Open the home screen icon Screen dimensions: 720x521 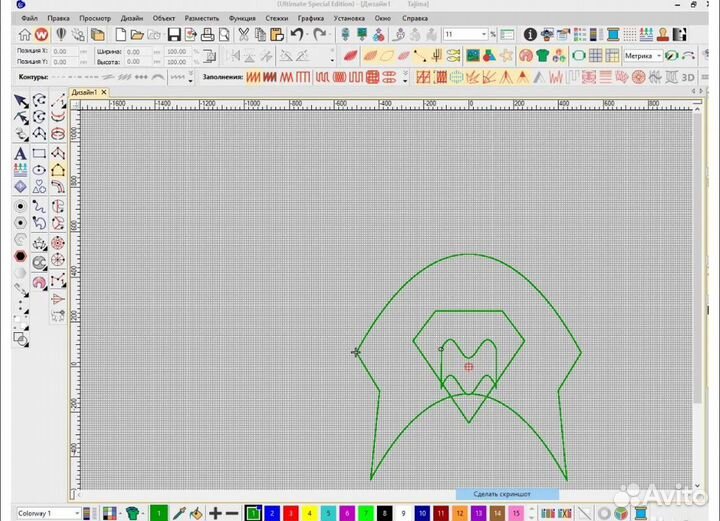pyautogui.click(x=24, y=34)
